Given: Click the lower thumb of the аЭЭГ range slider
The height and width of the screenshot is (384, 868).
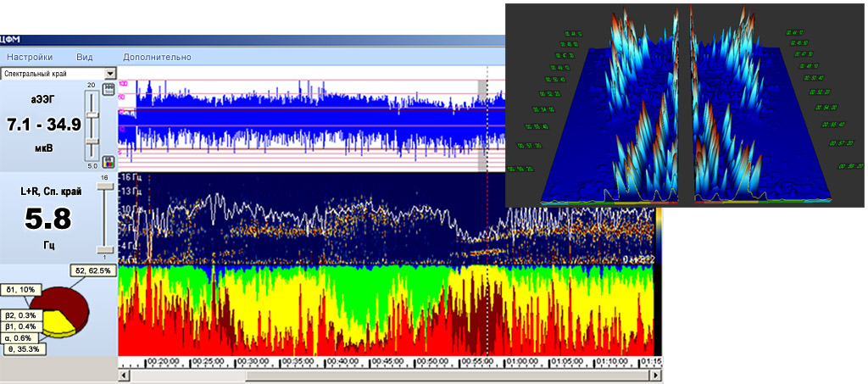Looking at the screenshot, I should [92, 142].
